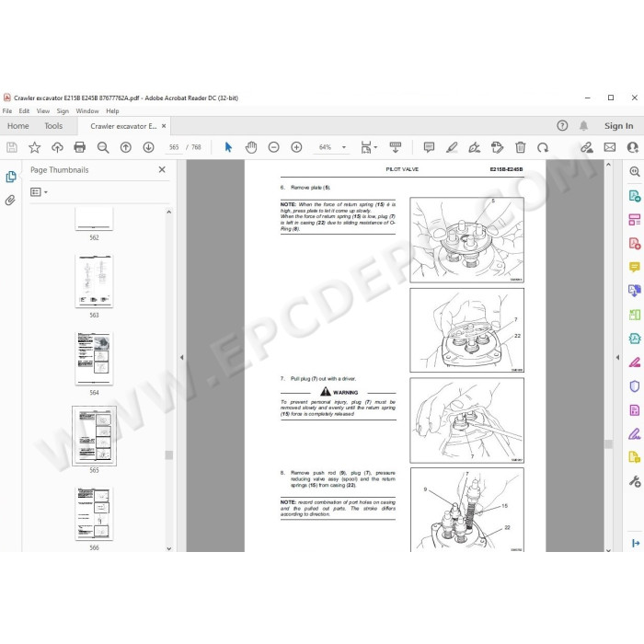Close the Page Thumbnails panel
The image size is (644, 644).
(x=162, y=169)
